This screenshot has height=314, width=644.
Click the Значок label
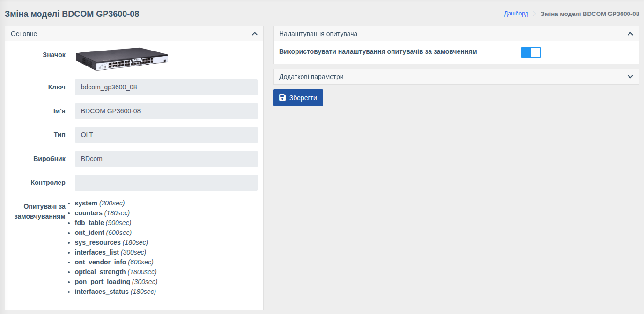54,55
